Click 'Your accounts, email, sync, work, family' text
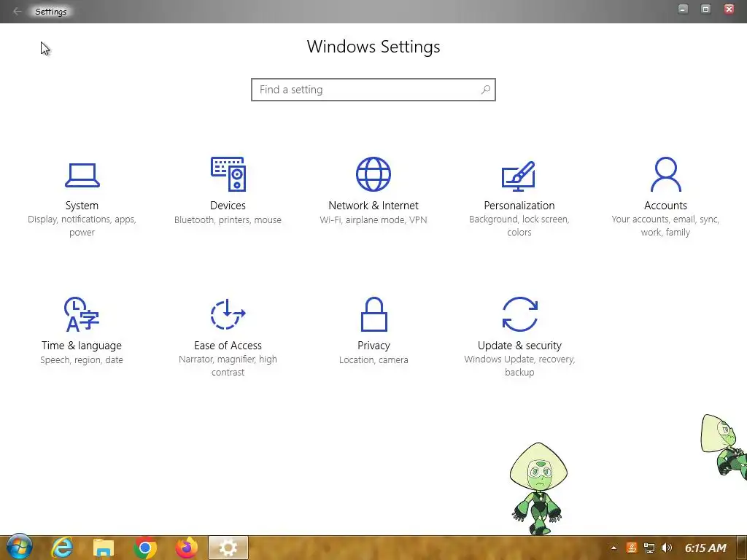This screenshot has height=560, width=747. tap(665, 226)
